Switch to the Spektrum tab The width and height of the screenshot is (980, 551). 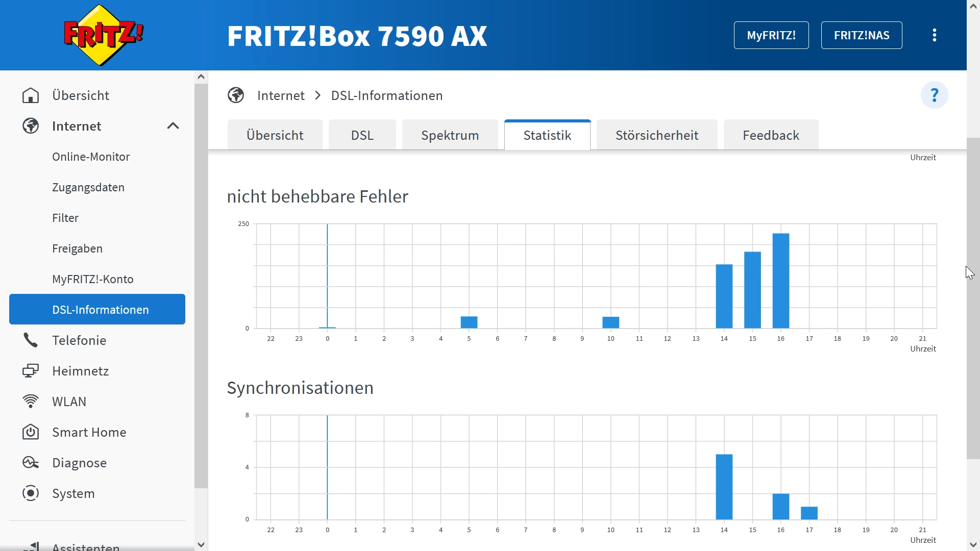pyautogui.click(x=450, y=135)
